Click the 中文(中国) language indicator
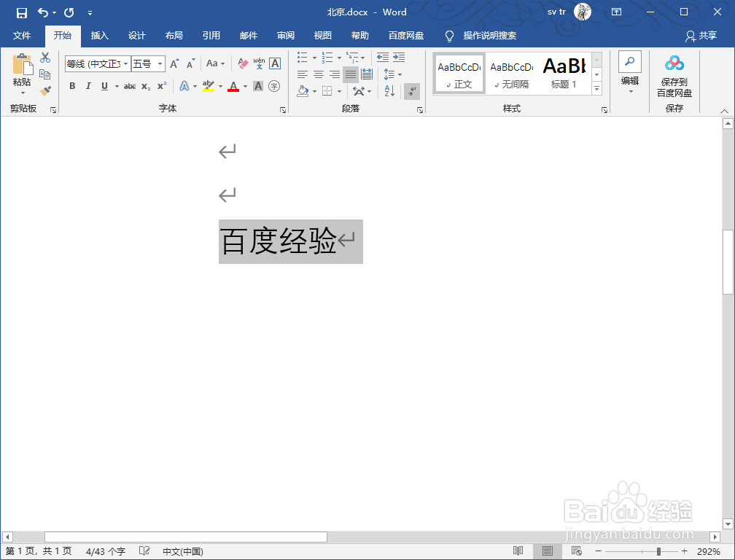This screenshot has height=560, width=735. pyautogui.click(x=183, y=551)
